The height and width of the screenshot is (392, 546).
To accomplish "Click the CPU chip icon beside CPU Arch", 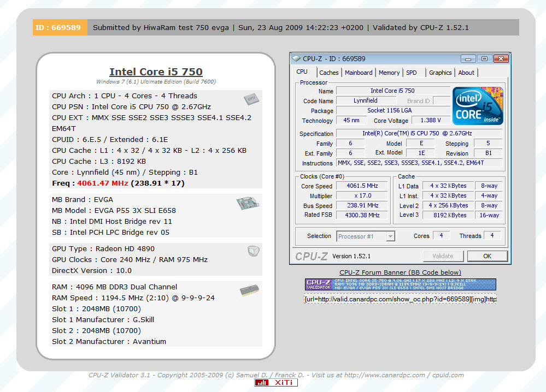I will pos(251,99).
